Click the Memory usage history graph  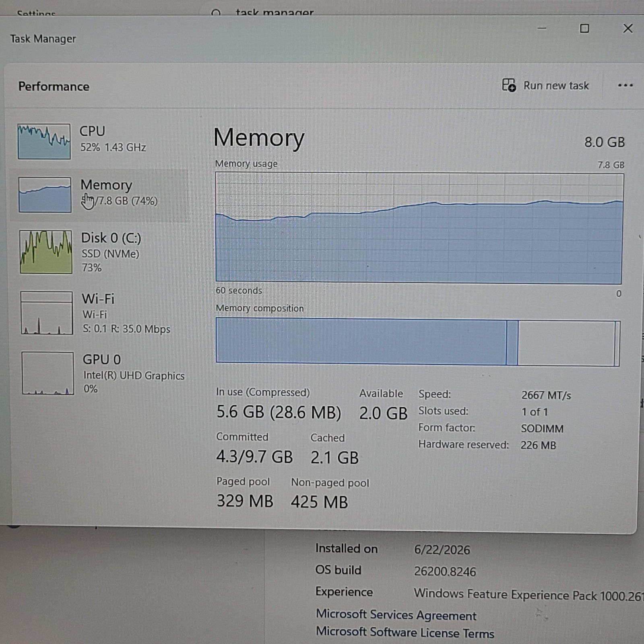[x=419, y=228]
